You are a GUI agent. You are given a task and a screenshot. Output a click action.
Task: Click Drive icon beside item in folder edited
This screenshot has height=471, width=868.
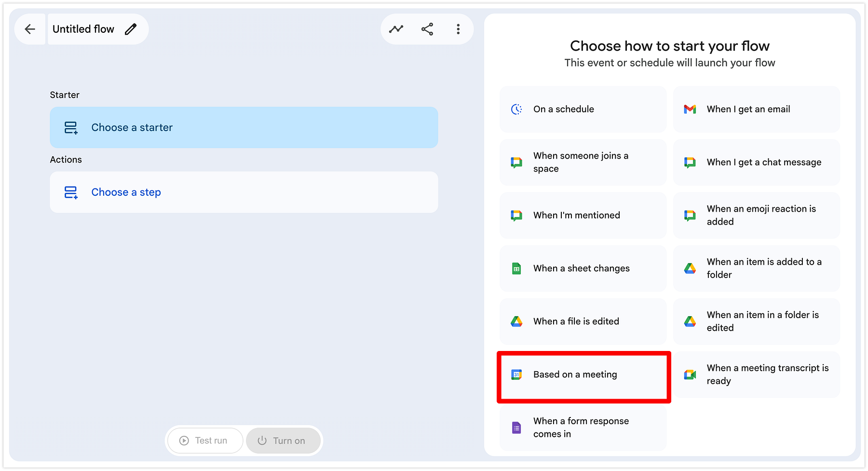(x=690, y=322)
